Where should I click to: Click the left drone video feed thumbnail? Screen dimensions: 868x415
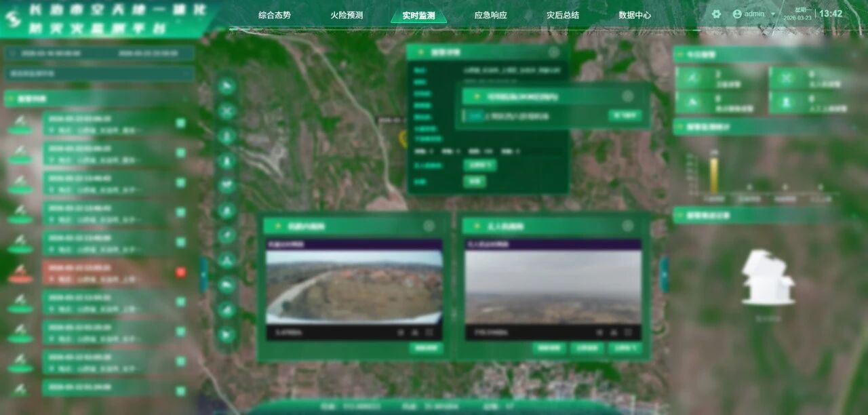[x=354, y=285]
